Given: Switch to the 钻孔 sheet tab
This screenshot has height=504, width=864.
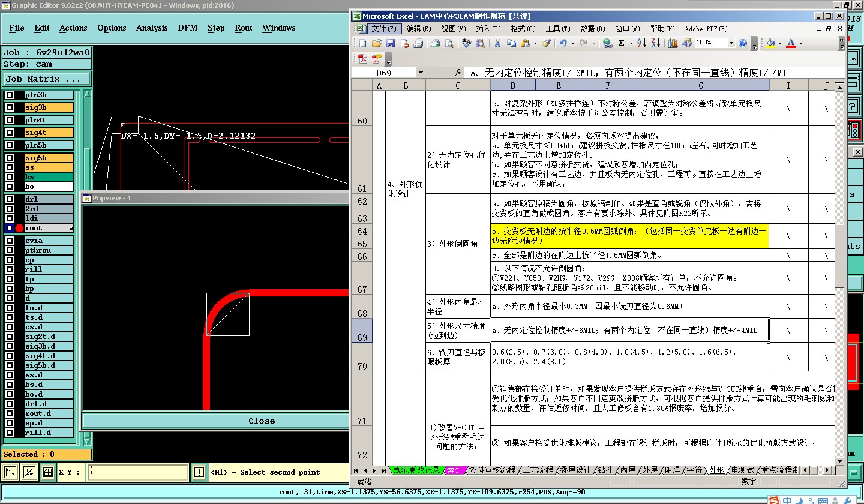Looking at the screenshot, I should pos(605,470).
